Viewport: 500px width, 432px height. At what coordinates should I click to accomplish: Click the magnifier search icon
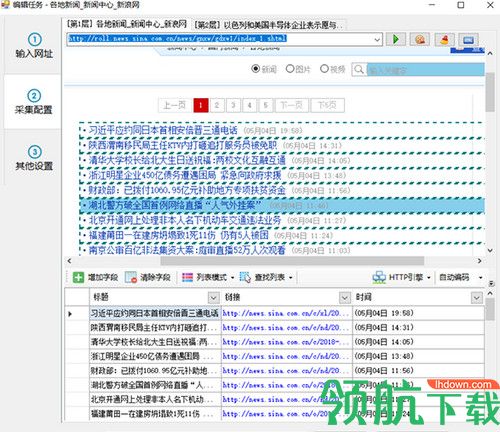[x=359, y=70]
